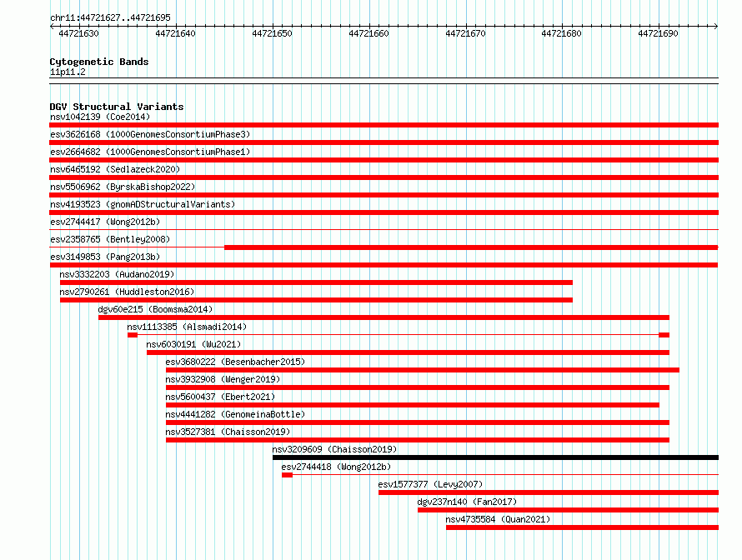Click the right red block of nsv1113385
The image size is (742, 560).
pos(664,335)
